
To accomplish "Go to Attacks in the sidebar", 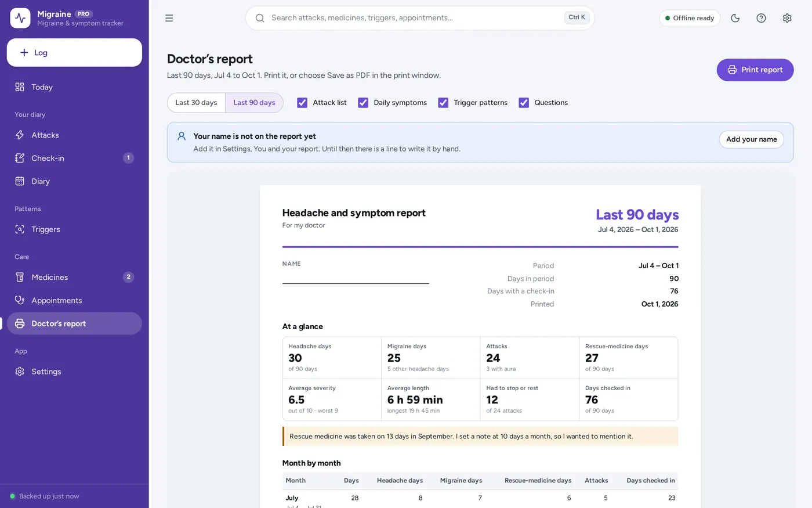I will (x=74, y=135).
